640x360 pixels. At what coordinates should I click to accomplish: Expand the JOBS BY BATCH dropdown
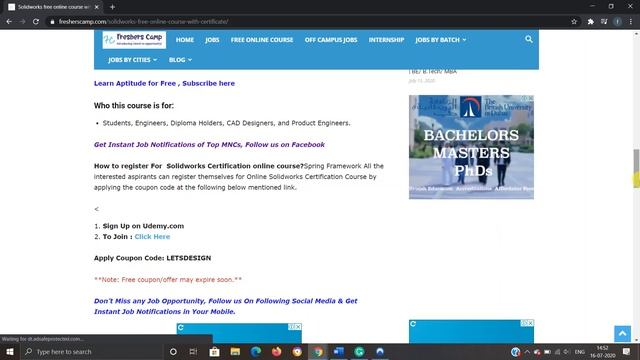coord(440,40)
